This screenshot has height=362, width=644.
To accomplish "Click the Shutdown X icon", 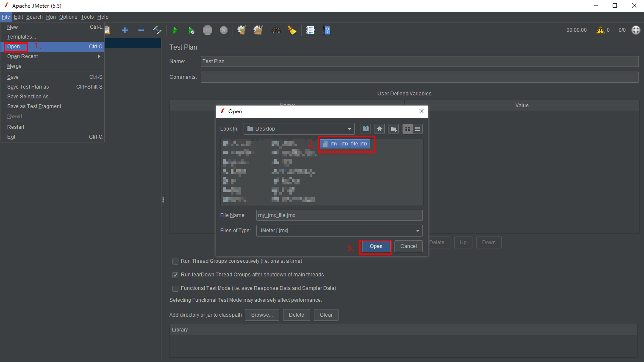I will point(224,30).
